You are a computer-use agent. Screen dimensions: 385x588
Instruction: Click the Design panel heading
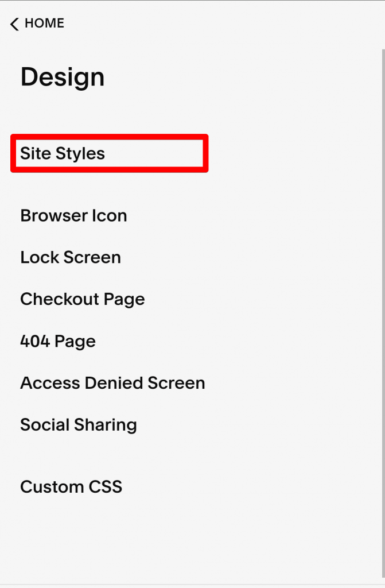62,77
